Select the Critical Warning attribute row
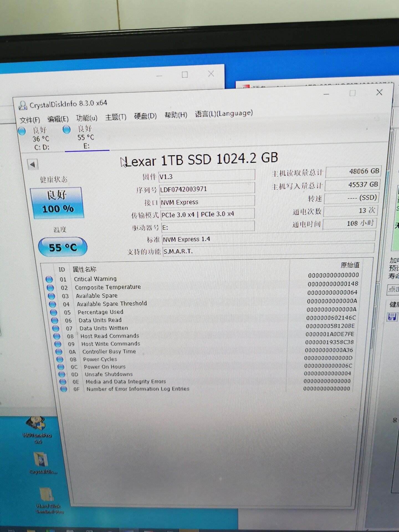399x532 pixels. 202,277
